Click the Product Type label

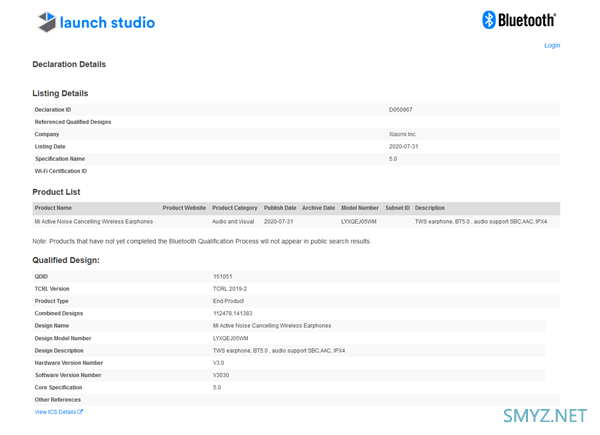(51, 301)
